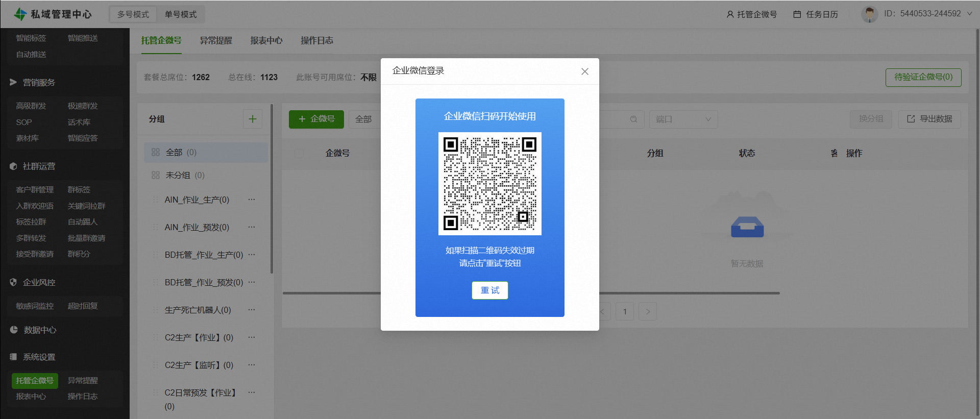Open SOP in the sidebar

click(x=24, y=122)
